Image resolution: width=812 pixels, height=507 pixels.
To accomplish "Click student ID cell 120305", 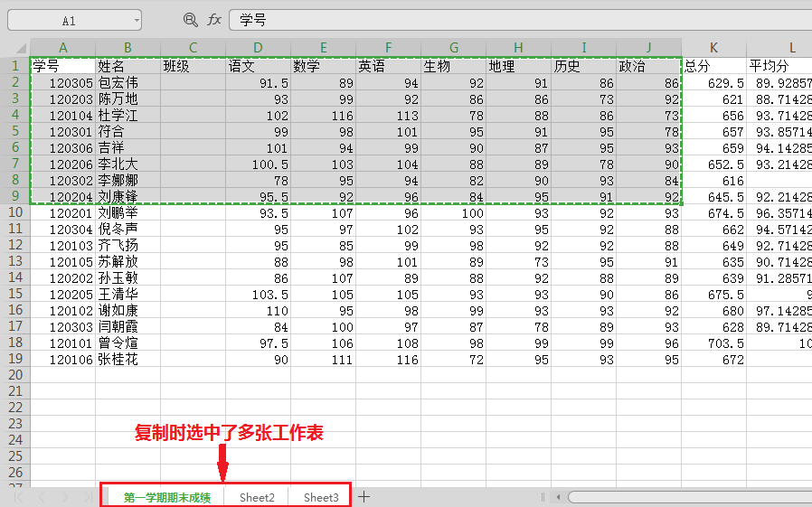I will pos(63,83).
